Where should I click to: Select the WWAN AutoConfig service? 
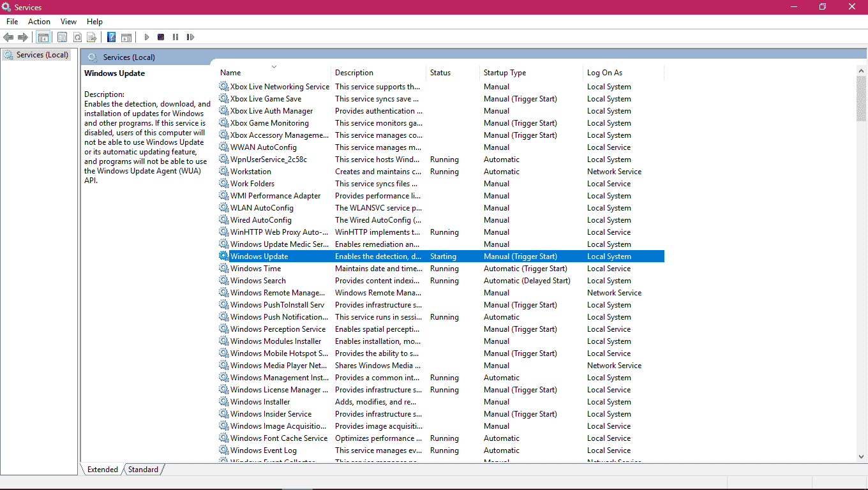[x=441, y=147]
